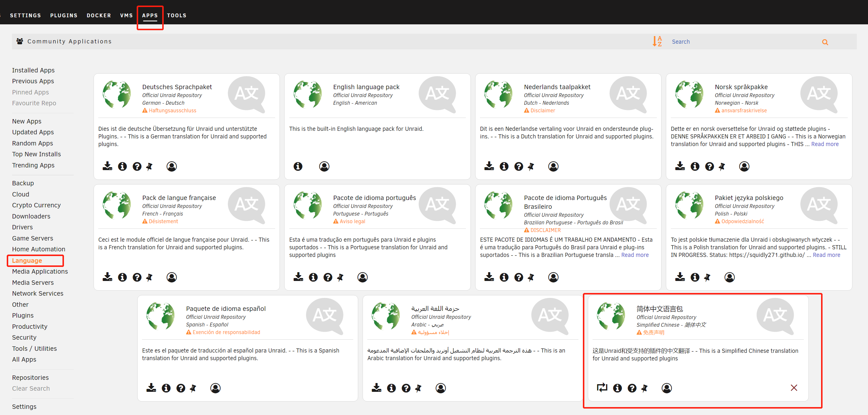The width and height of the screenshot is (868, 415).
Task: Toggle the A-Z sort order icon
Action: point(657,41)
